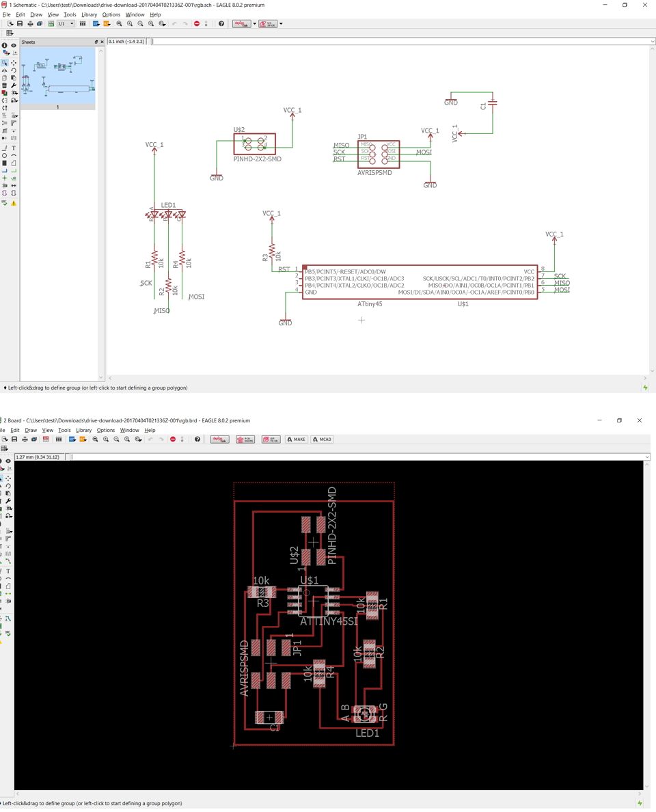Select the Change wrench tool in Board toolbar
This screenshot has width=656, height=812.
(8, 501)
